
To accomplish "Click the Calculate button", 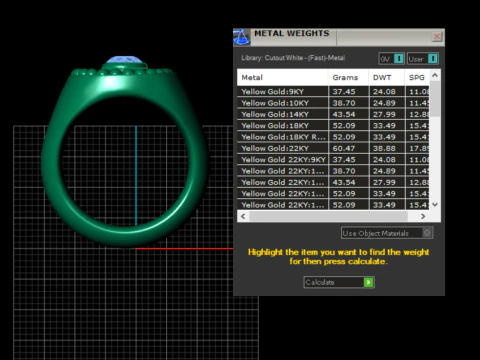I will pos(339,282).
